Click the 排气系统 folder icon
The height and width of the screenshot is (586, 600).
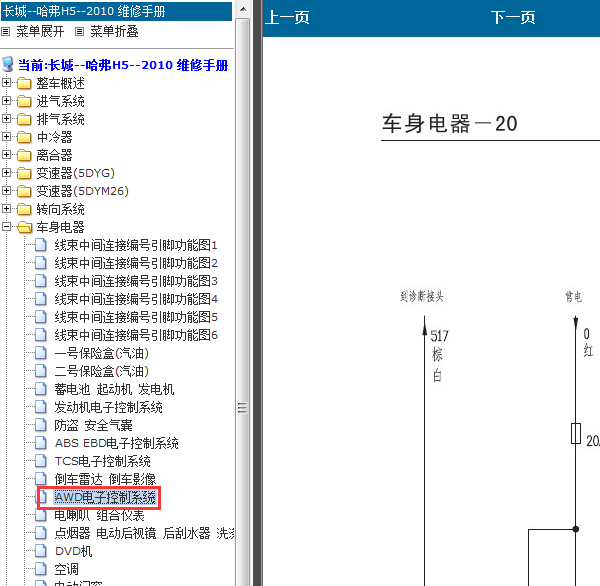(24, 119)
